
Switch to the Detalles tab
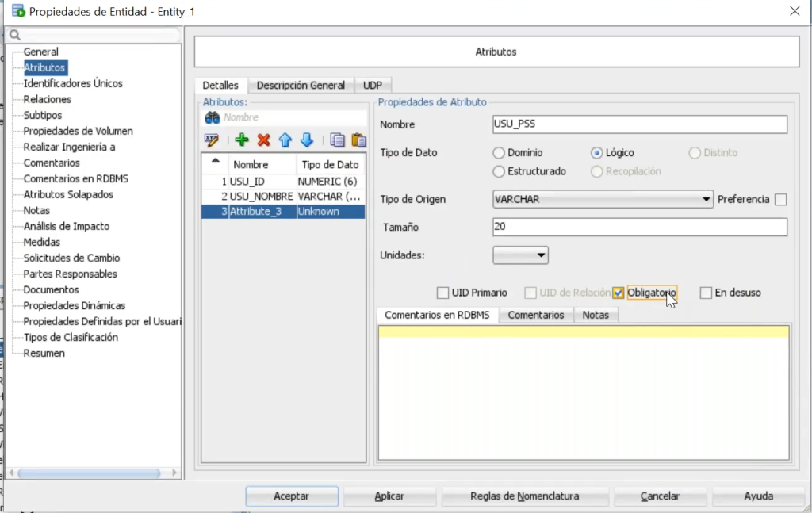220,86
